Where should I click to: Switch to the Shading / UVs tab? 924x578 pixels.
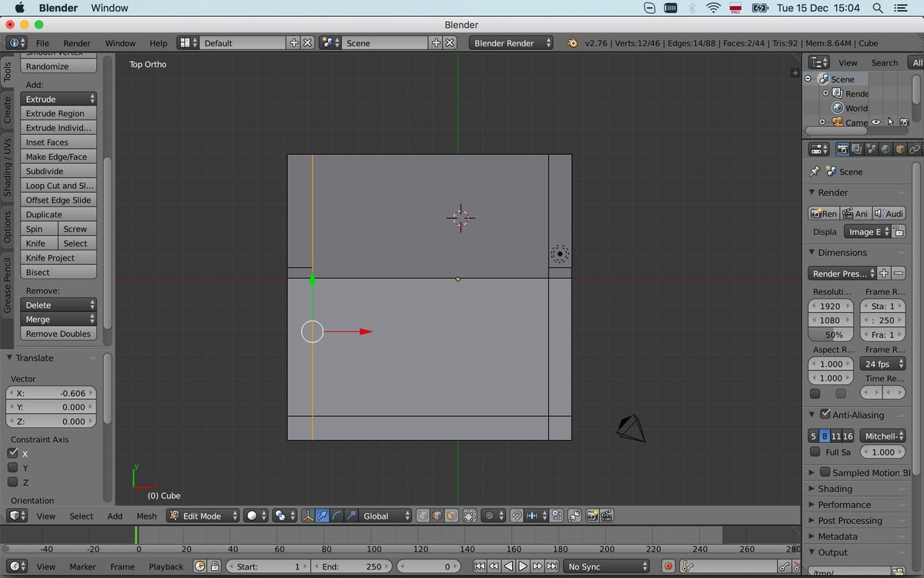coord(8,167)
